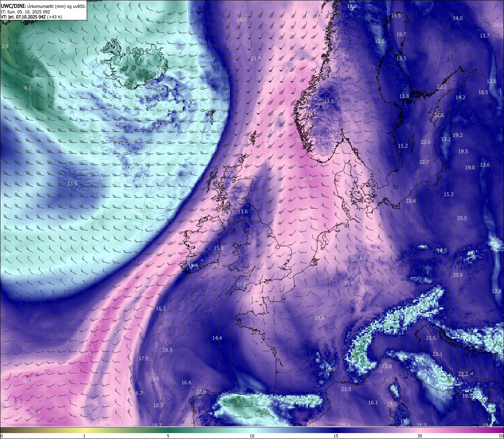
Task: Click the map value "15.3"
Action: 448,194
